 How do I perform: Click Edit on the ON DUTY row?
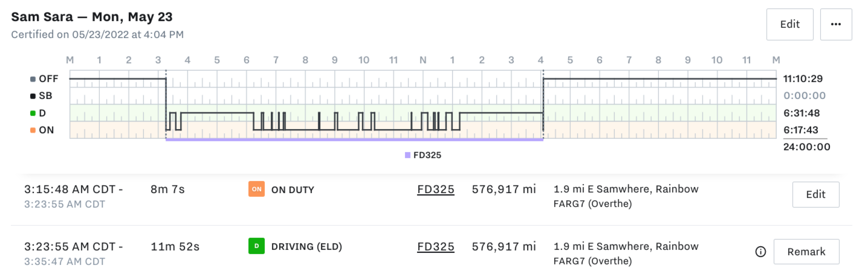click(815, 194)
